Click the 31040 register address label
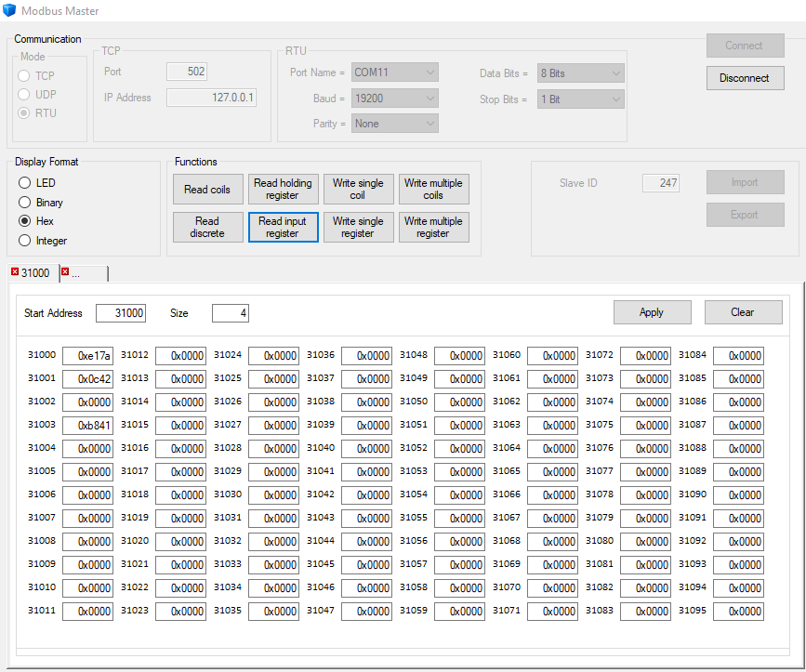 321,447
